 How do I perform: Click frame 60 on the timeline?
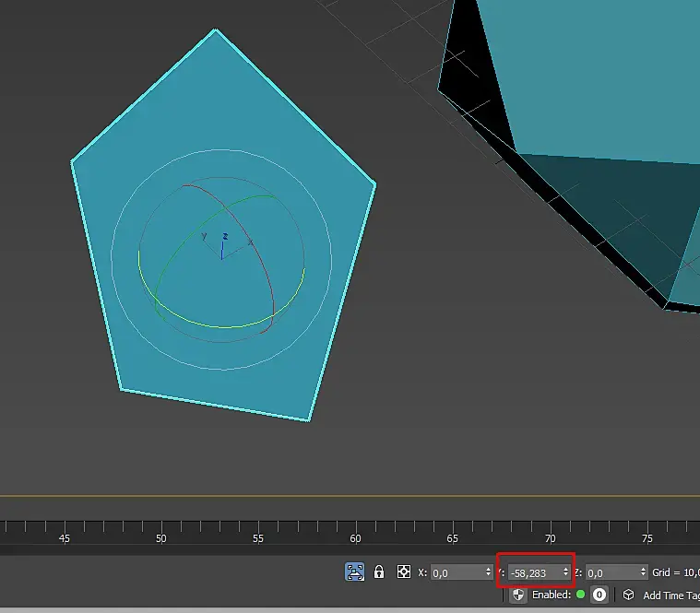pyautogui.click(x=356, y=530)
